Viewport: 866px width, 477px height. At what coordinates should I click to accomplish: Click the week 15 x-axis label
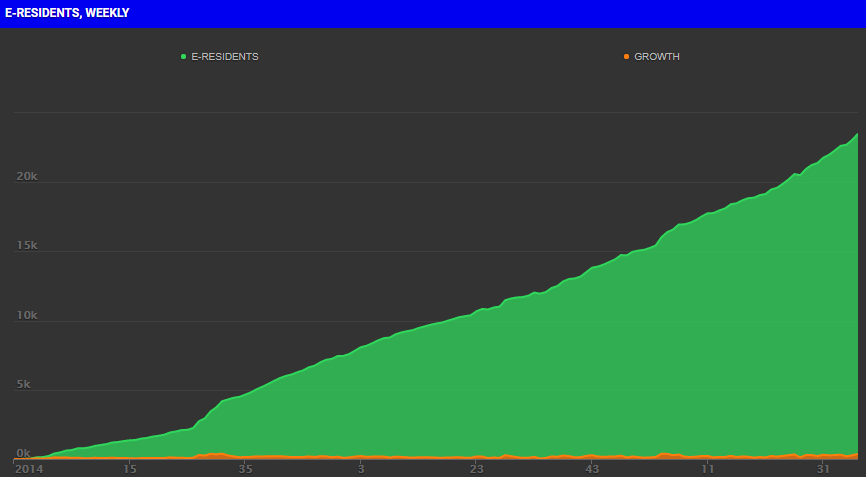tap(129, 469)
